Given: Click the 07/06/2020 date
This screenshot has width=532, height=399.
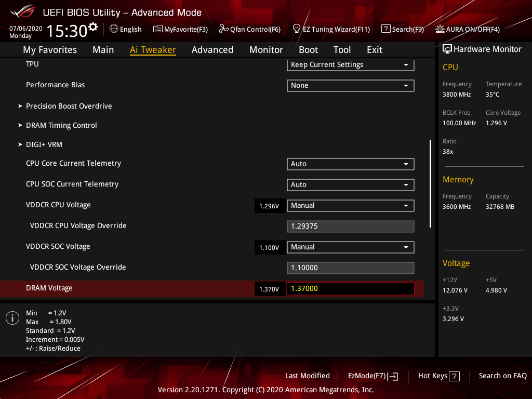Looking at the screenshot, I should (x=26, y=29).
